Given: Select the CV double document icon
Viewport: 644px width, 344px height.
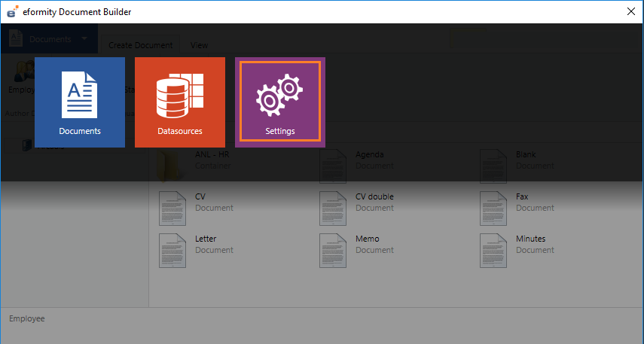Looking at the screenshot, I should coord(333,208).
